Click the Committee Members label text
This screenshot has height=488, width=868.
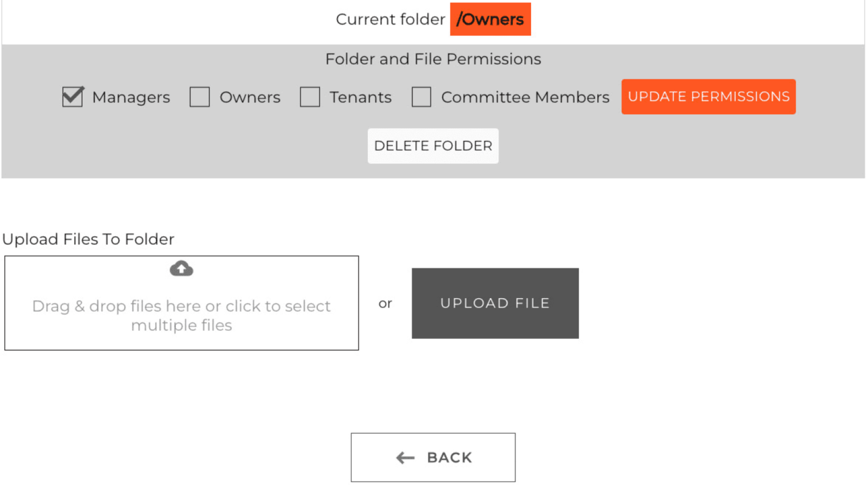click(x=525, y=97)
